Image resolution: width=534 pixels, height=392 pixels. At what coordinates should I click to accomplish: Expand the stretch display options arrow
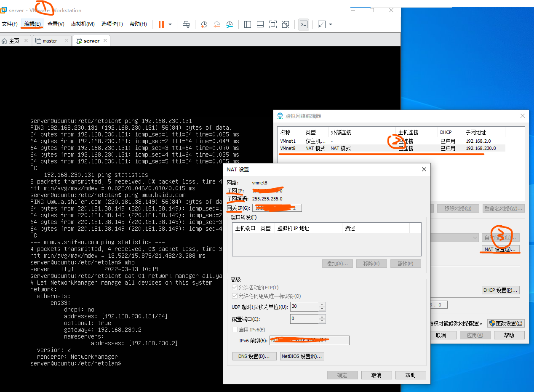click(331, 24)
